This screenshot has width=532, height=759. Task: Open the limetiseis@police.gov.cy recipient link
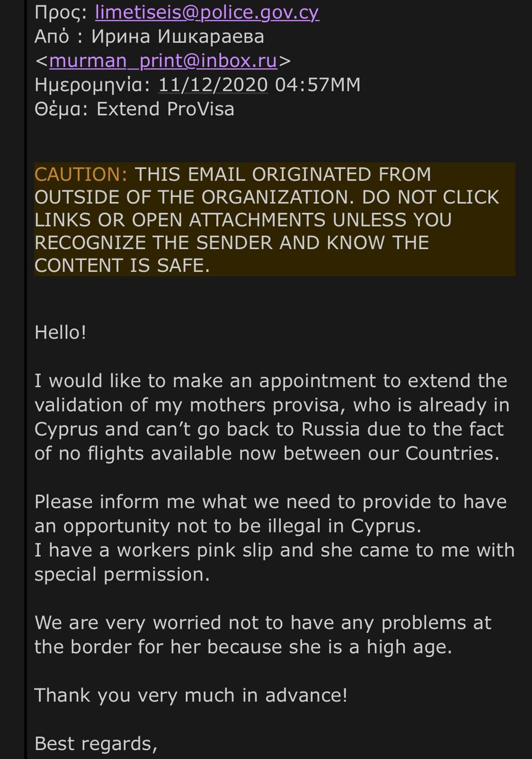tap(207, 12)
